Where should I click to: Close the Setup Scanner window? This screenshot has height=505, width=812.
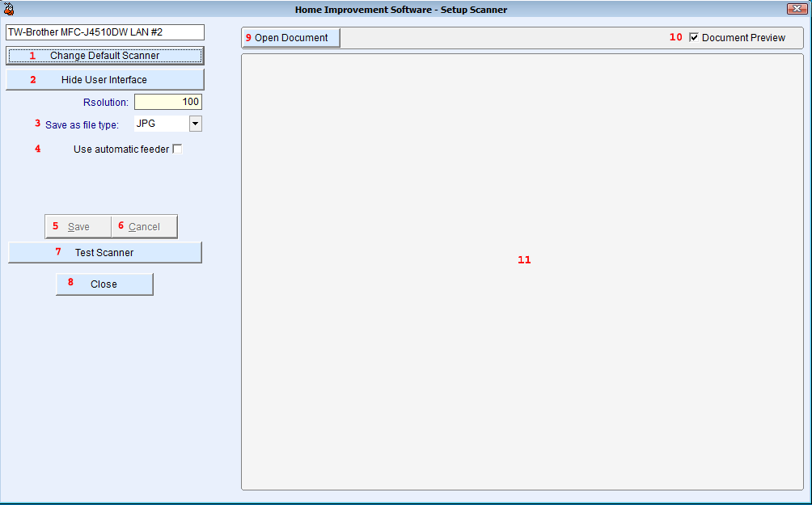click(797, 8)
